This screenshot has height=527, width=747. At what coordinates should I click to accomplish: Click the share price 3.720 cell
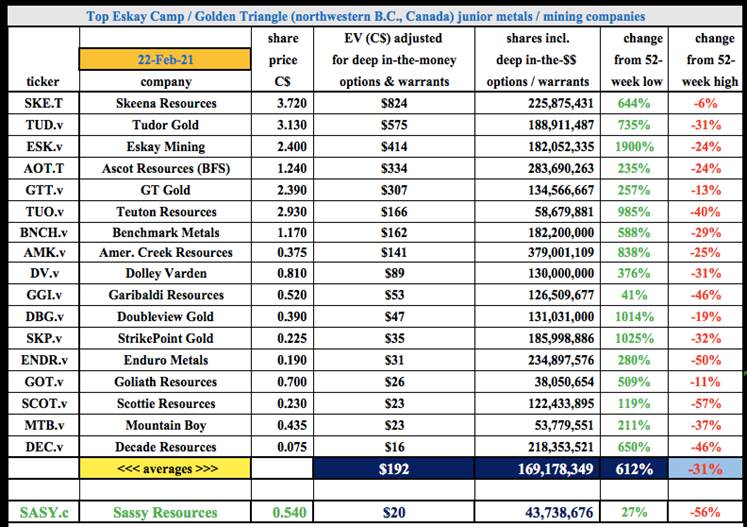tap(283, 103)
